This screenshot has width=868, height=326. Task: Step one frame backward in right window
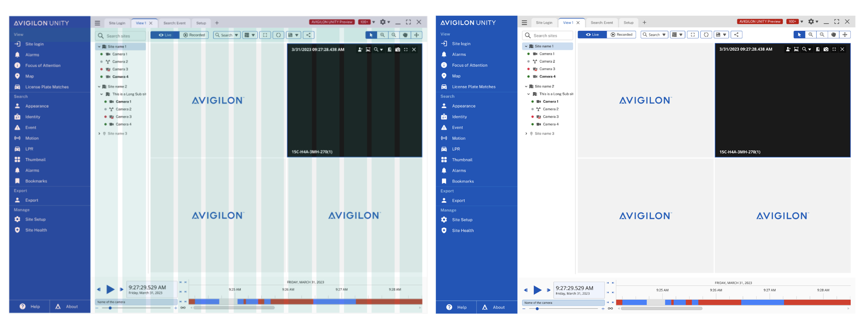point(526,290)
